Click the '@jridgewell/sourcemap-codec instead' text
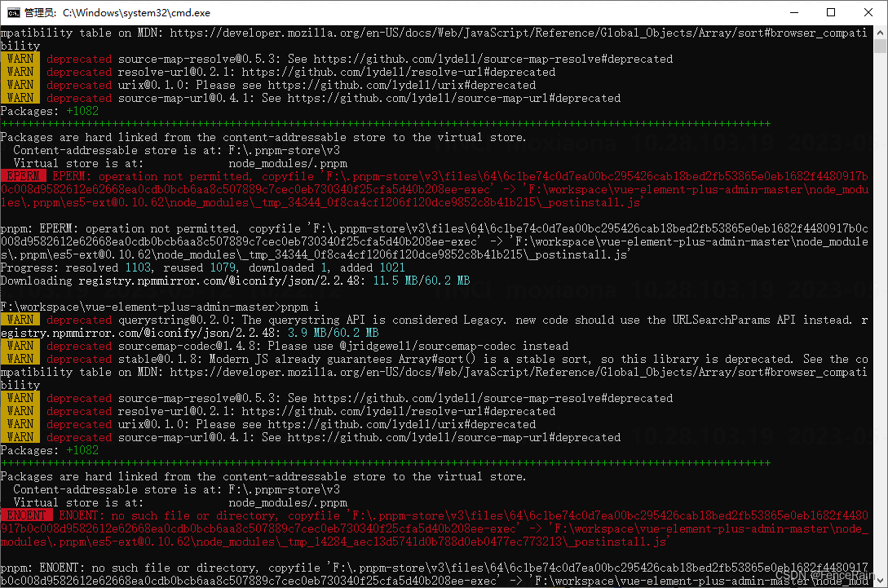The height and width of the screenshot is (588, 888). coord(453,346)
